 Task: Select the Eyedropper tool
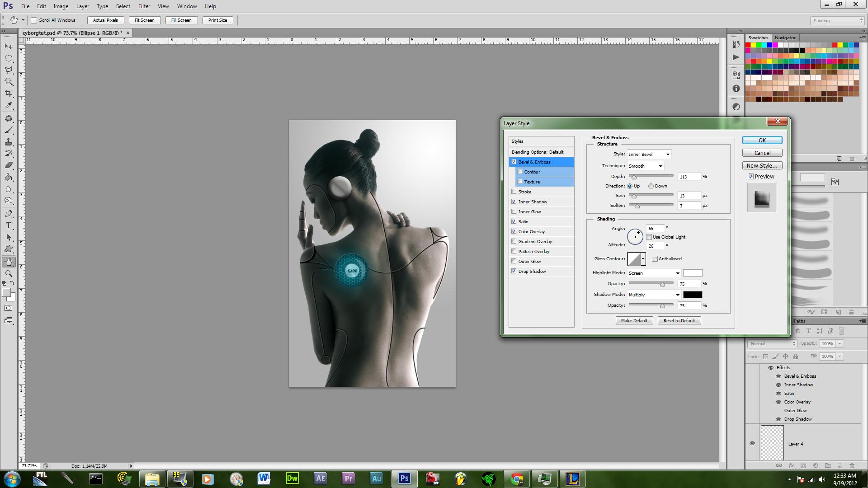click(x=9, y=105)
